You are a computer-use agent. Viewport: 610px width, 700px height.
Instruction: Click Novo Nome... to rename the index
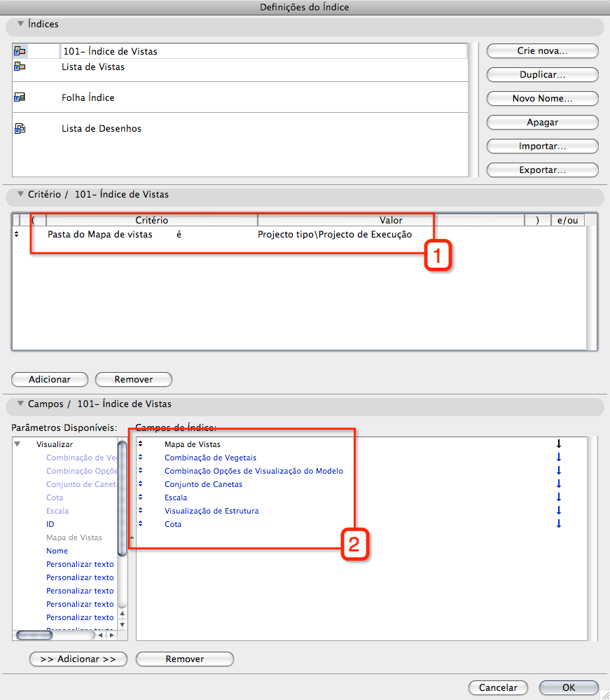[x=542, y=98]
